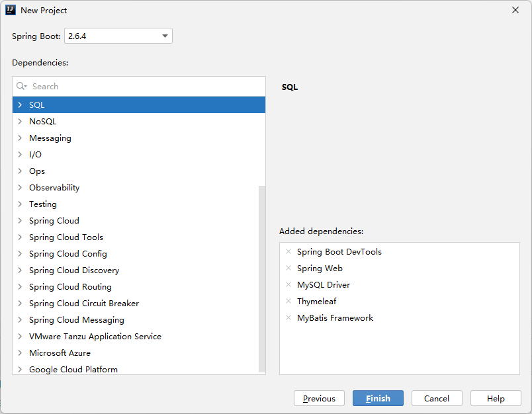Remove MySQL Driver dependency
The height and width of the screenshot is (414, 532).
point(288,284)
